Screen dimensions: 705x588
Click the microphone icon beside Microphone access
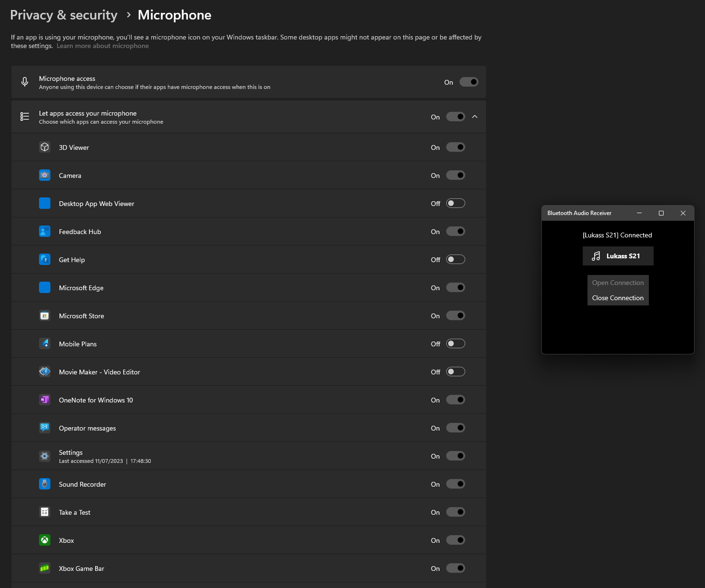click(25, 82)
